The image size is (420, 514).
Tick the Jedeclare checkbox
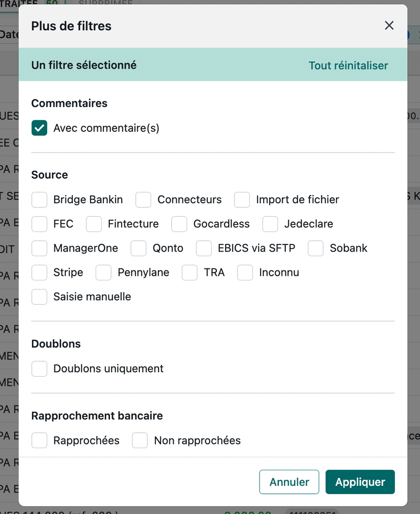point(270,224)
